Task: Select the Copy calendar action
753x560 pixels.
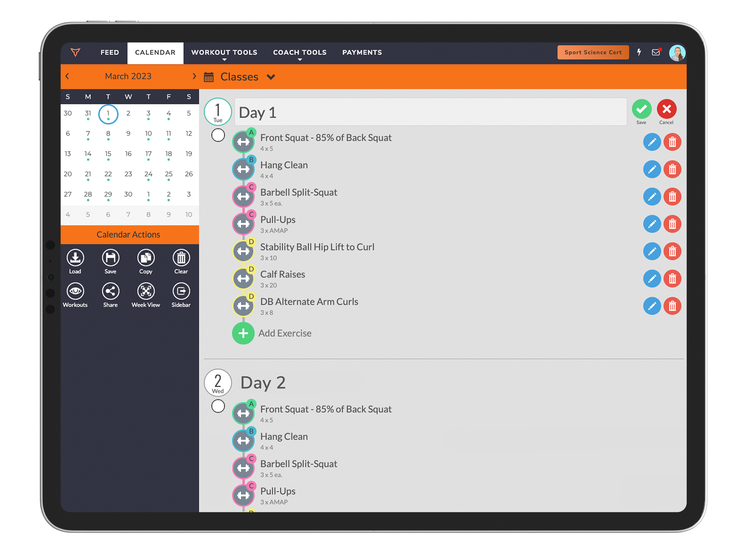Action: 146,258
